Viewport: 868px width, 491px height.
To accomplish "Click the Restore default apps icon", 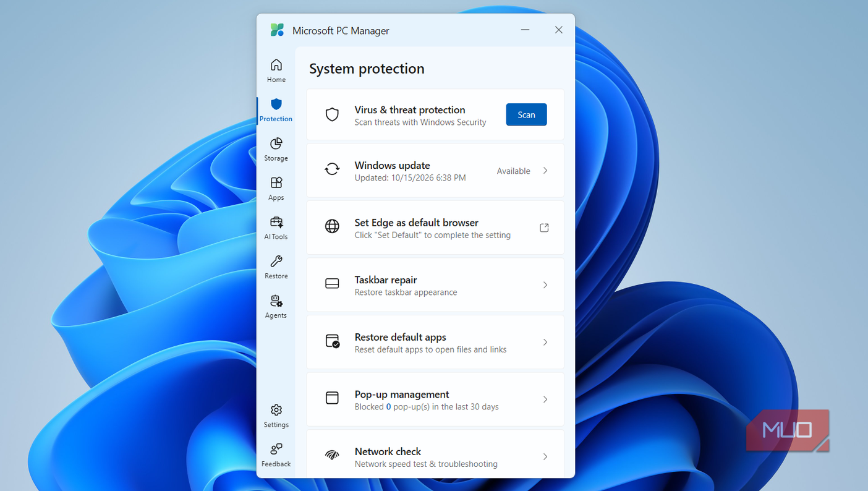I will click(333, 341).
